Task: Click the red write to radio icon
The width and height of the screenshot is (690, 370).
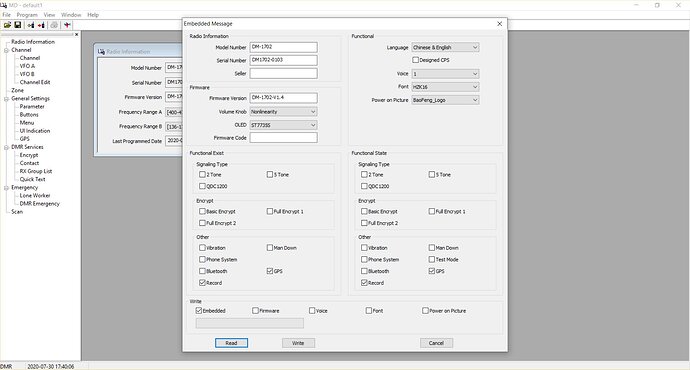Action: pyautogui.click(x=41, y=25)
